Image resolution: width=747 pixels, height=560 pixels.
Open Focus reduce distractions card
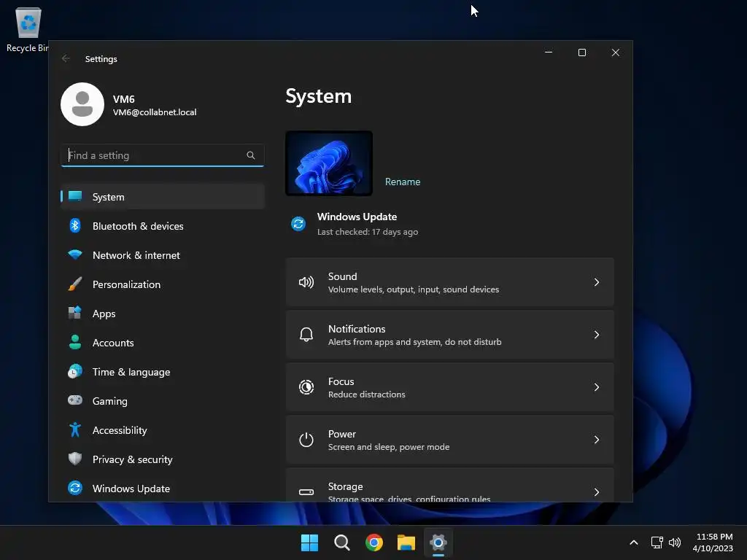449,387
